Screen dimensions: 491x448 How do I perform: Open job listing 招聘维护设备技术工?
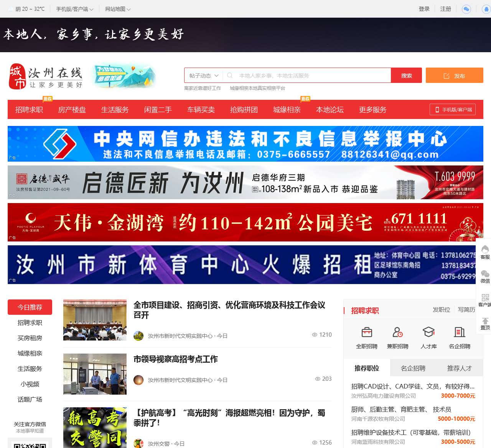[411, 432]
